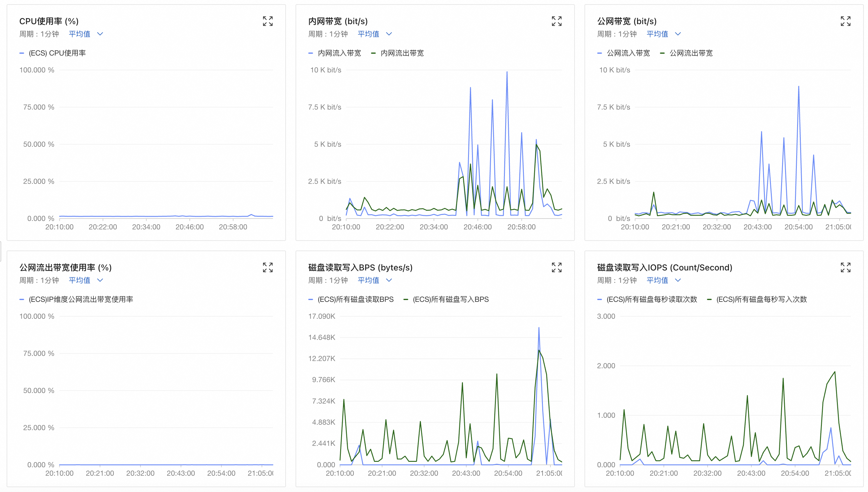Expand the 内网带宽 chart to fullscreen
Viewport: 868px width, 492px height.
click(556, 21)
